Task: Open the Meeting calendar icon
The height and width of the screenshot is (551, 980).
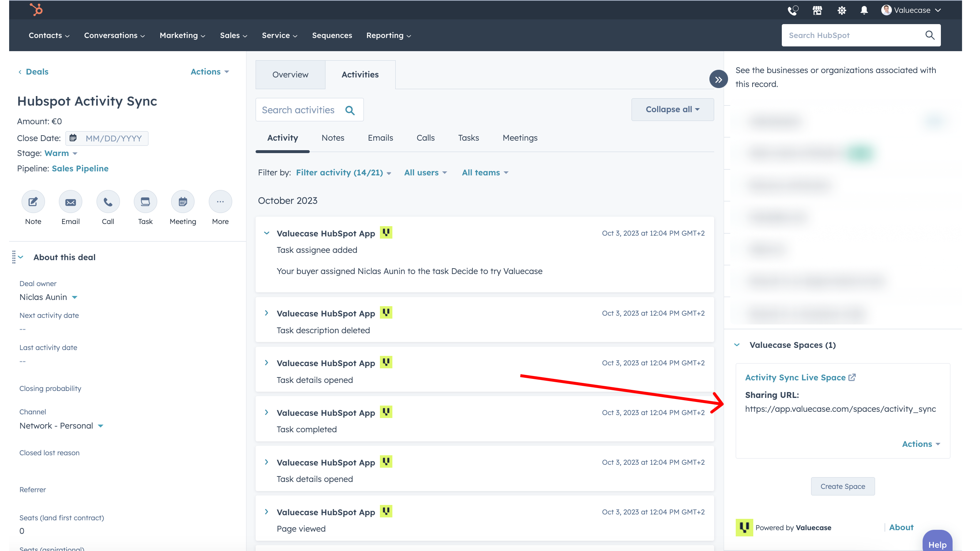Action: pyautogui.click(x=182, y=202)
